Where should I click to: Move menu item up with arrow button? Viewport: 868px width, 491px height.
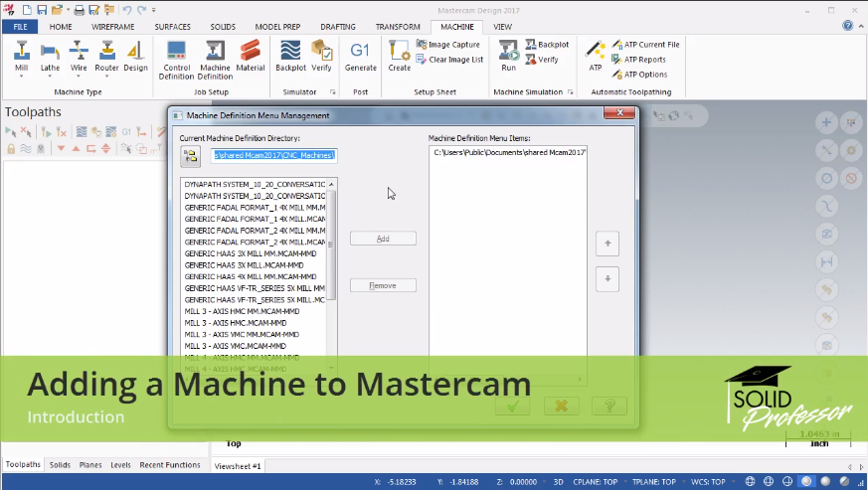[608, 244]
